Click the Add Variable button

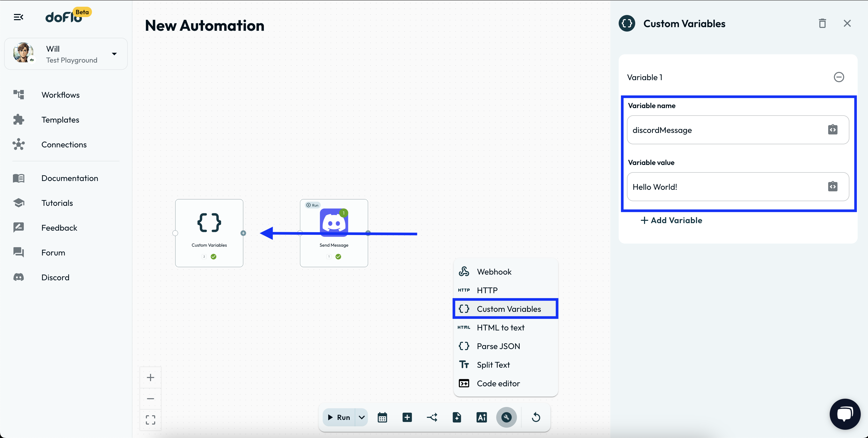point(671,220)
